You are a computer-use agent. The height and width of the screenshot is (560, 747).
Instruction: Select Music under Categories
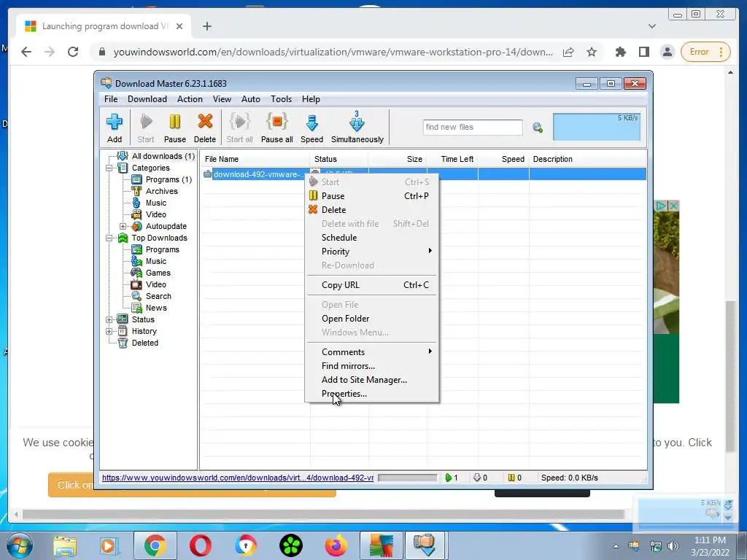[156, 203]
